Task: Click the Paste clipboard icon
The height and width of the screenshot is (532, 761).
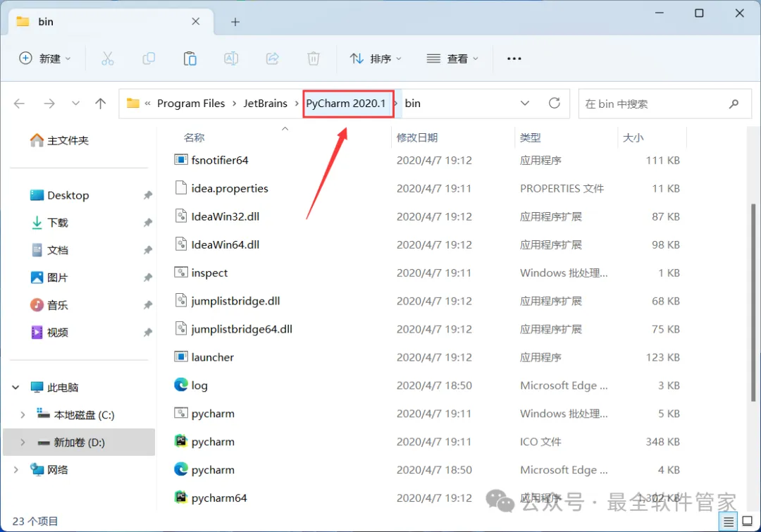Action: tap(190, 58)
